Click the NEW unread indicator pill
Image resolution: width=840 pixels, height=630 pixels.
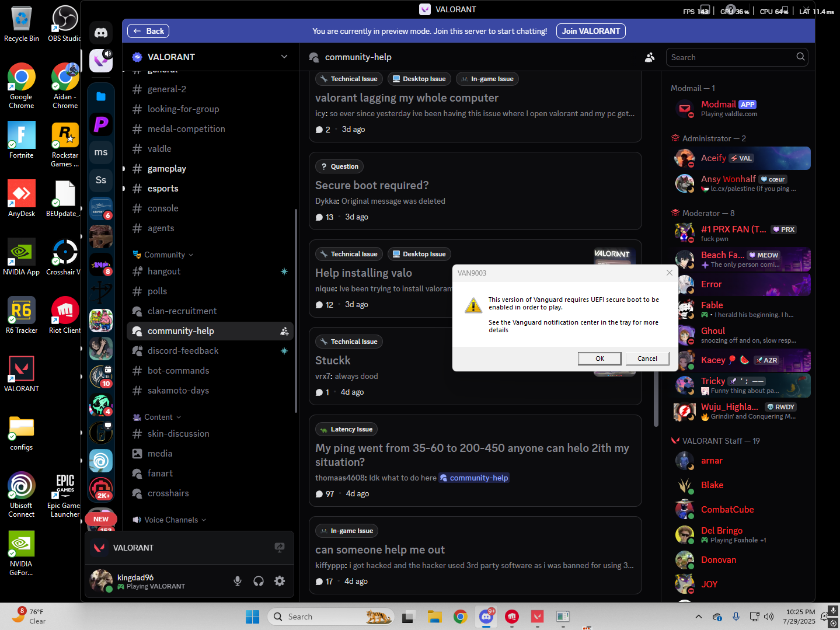click(x=101, y=519)
